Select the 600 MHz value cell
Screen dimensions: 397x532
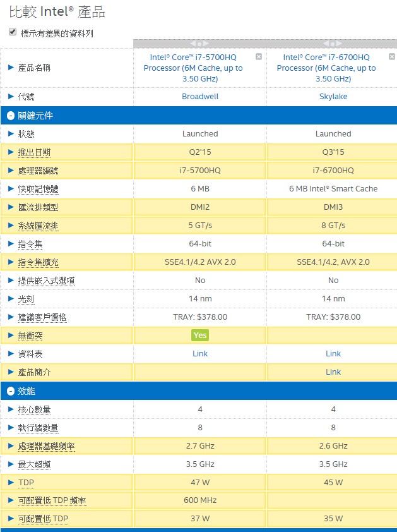[200, 500]
